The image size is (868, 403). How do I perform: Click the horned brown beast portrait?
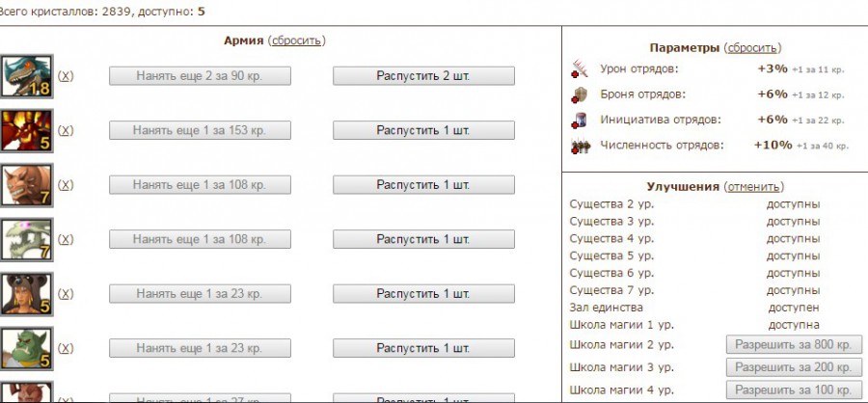27,185
